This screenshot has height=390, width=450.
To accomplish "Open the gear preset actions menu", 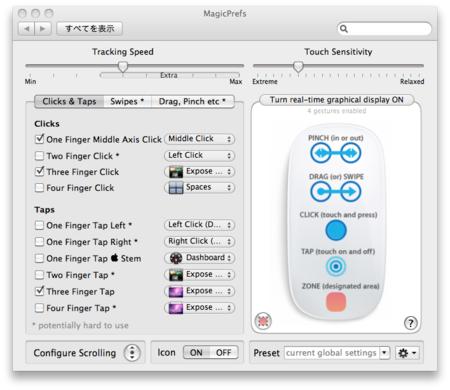I will coord(407,353).
